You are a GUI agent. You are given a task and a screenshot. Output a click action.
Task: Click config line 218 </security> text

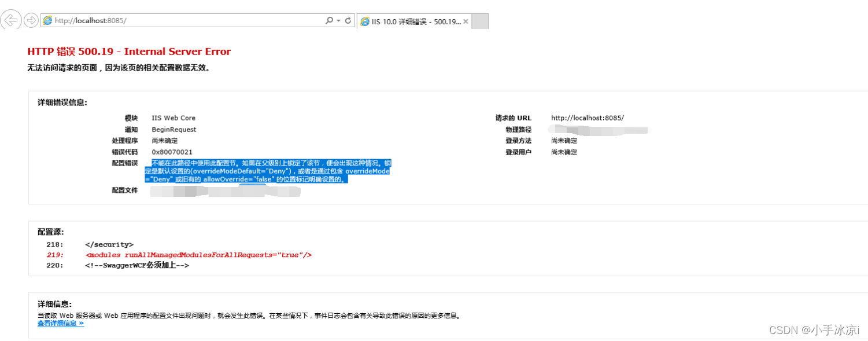pyautogui.click(x=109, y=245)
